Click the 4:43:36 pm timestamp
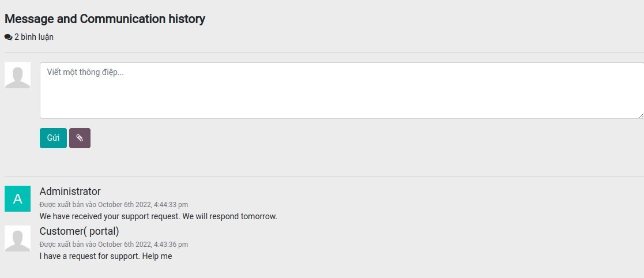 tap(171, 245)
